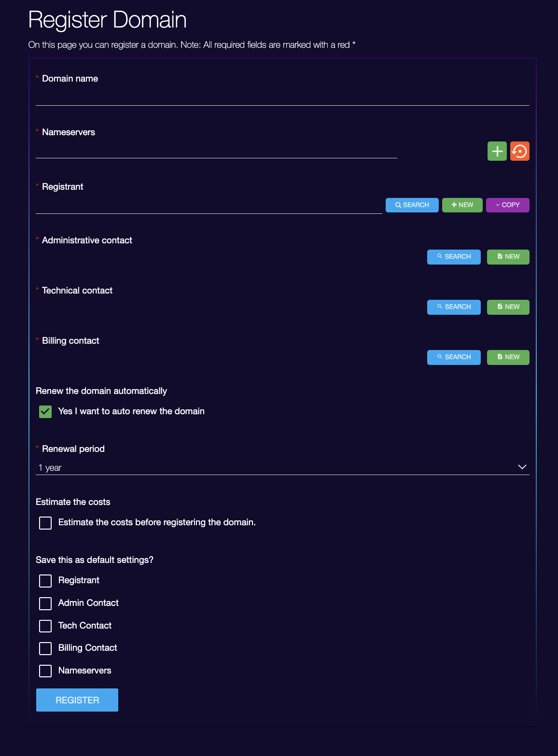558x756 pixels.
Task: Open the Renewal period dropdown
Action: tap(282, 467)
